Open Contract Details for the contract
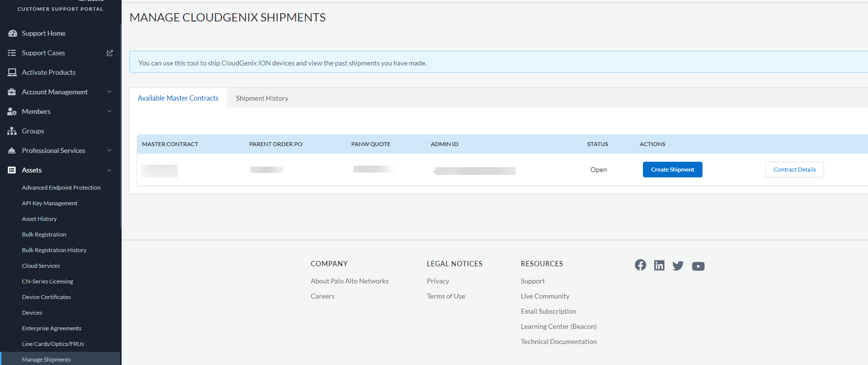This screenshot has width=868, height=365. point(794,170)
